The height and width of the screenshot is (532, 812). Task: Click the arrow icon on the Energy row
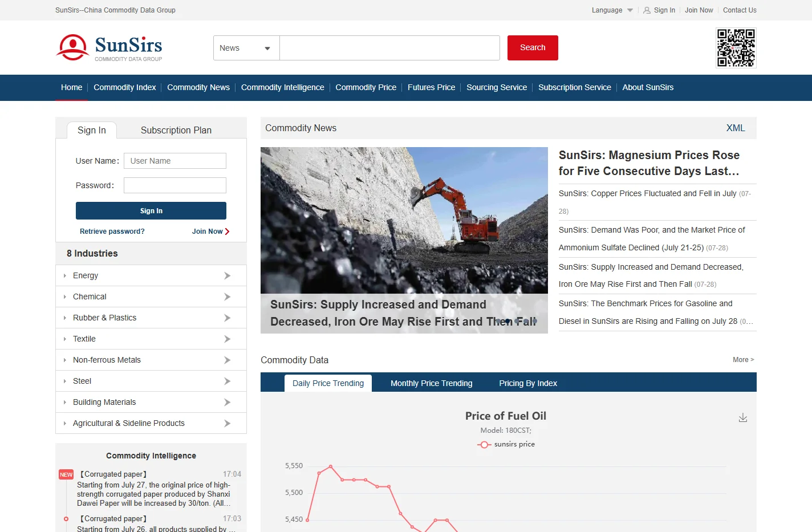pyautogui.click(x=227, y=276)
